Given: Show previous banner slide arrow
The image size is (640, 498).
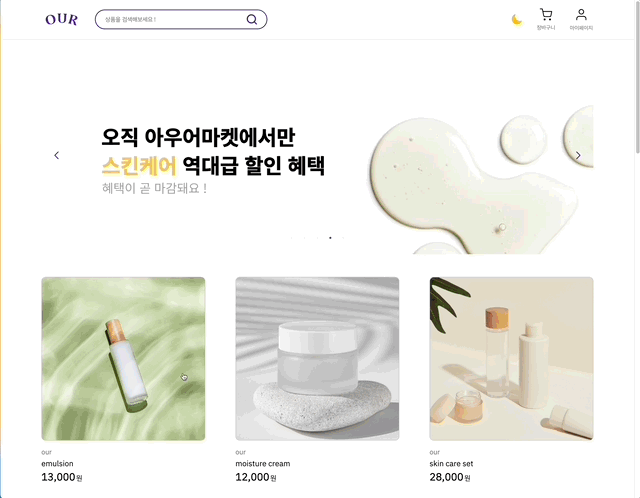Looking at the screenshot, I should [x=57, y=155].
